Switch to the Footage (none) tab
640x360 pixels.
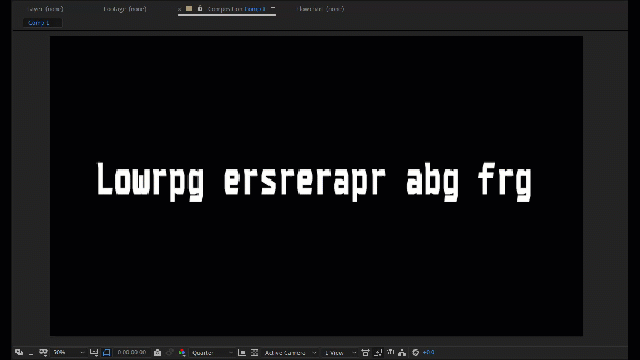(x=125, y=9)
